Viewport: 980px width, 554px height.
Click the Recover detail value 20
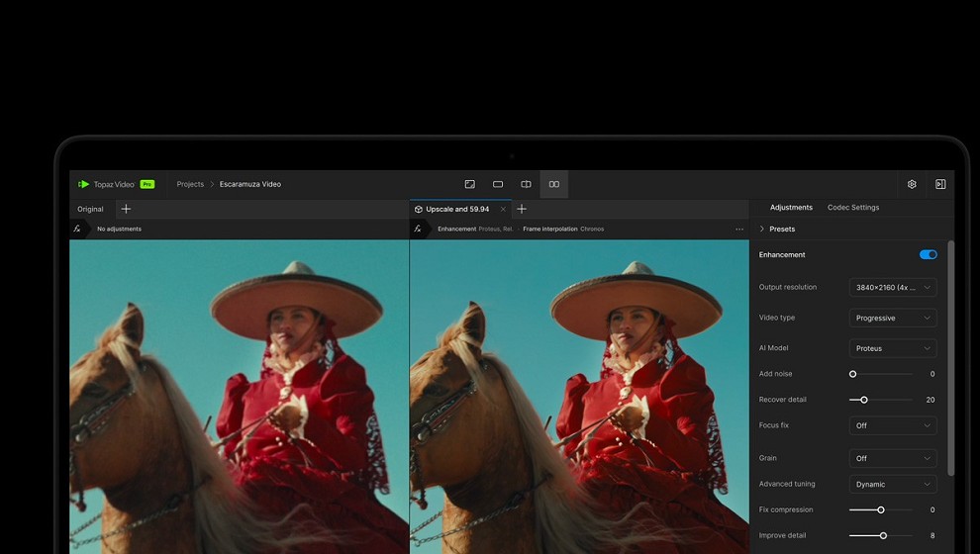point(930,400)
